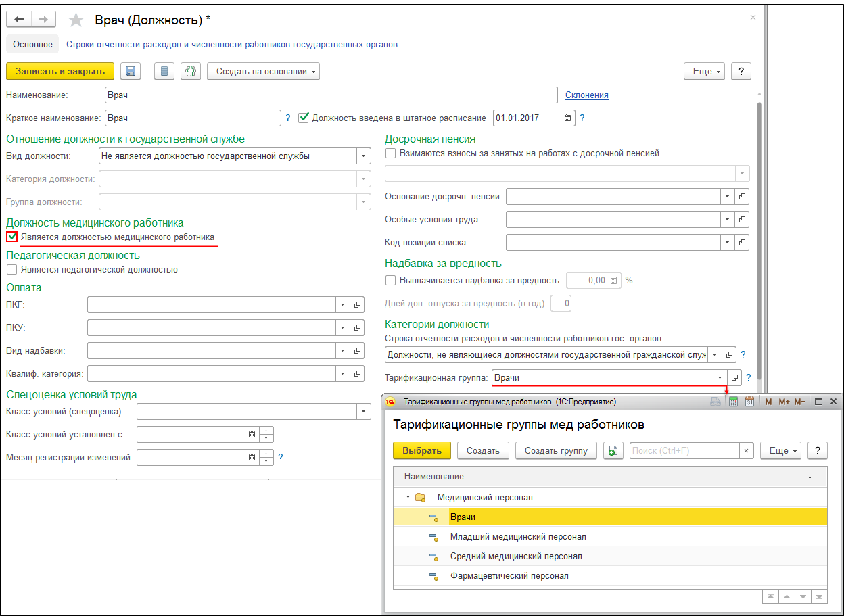Open the Еще menu in the main form
844x616 pixels.
705,71
